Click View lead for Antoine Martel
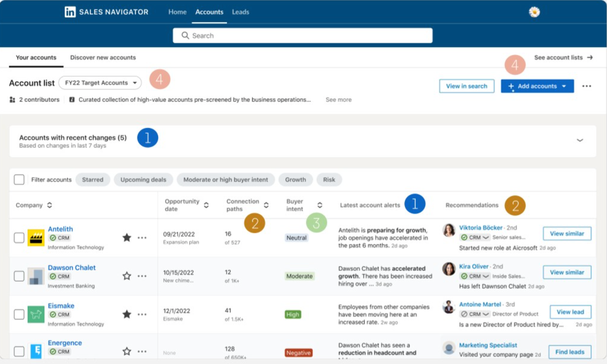Screen dimensions: 607x364 click(x=570, y=312)
